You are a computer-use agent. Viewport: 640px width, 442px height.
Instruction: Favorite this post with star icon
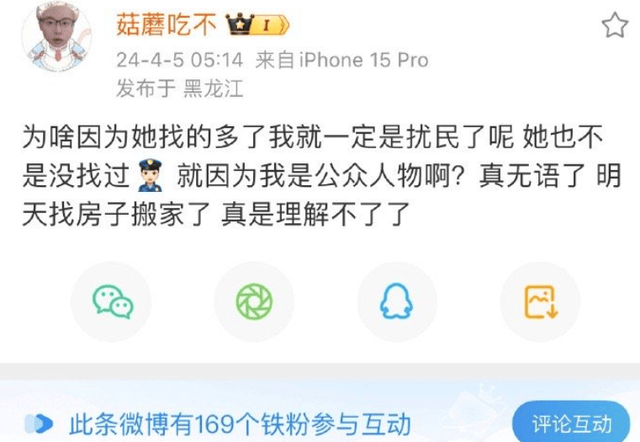click(x=615, y=25)
